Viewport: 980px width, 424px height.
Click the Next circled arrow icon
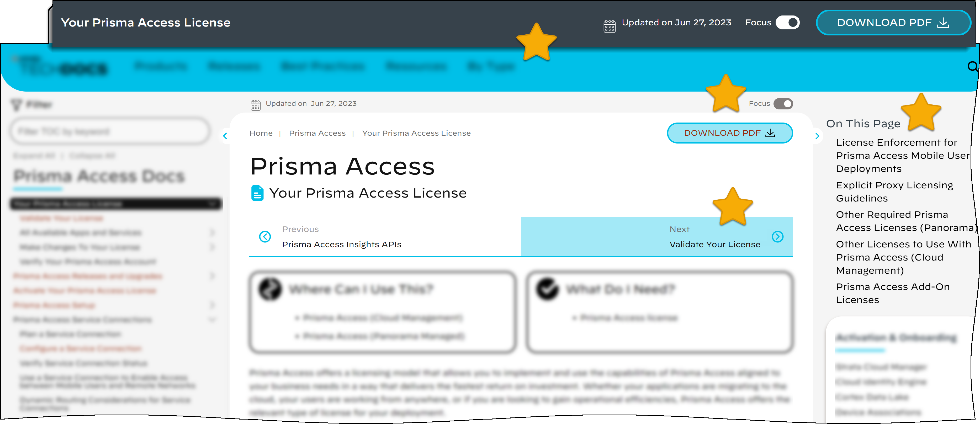point(777,236)
